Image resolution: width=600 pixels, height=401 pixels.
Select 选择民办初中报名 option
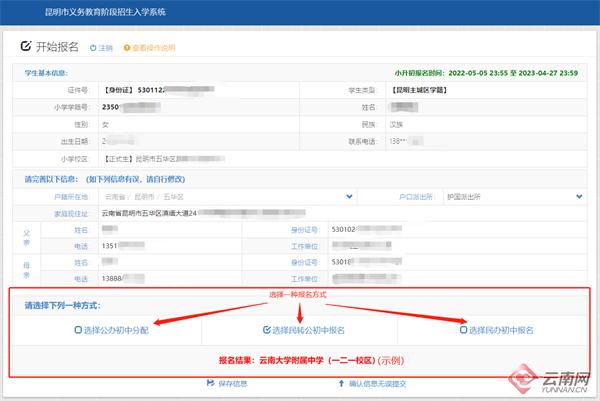[x=496, y=330]
